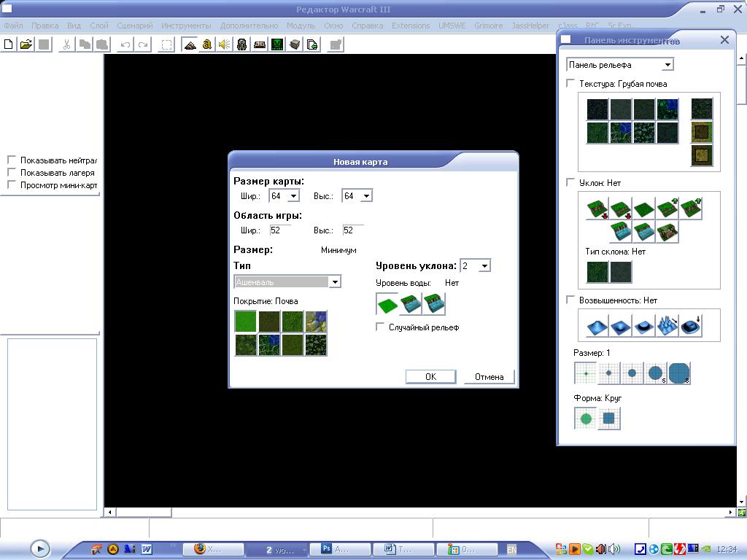Viewport: 747px width, 560px height.
Task: Open the 'JassHelper' menu
Action: pos(530,26)
